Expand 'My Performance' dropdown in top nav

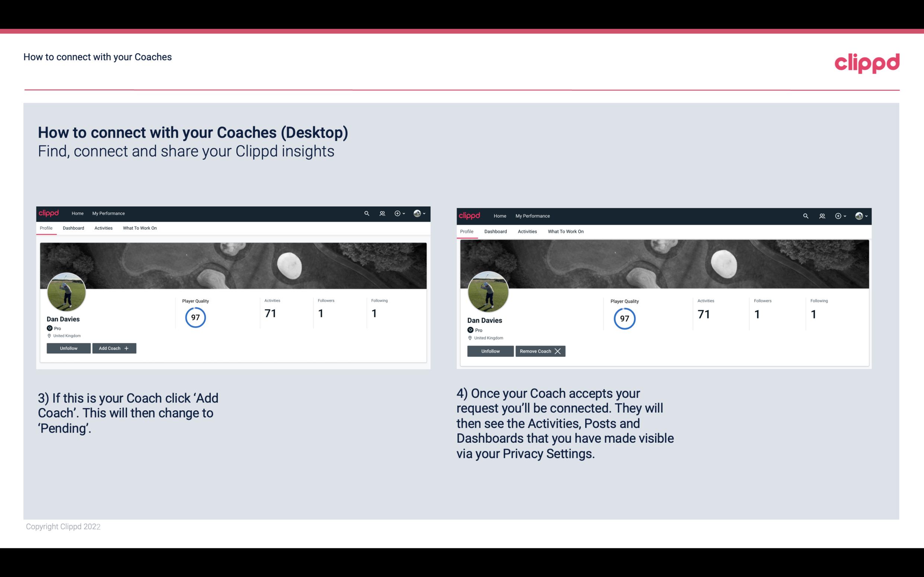click(x=108, y=213)
